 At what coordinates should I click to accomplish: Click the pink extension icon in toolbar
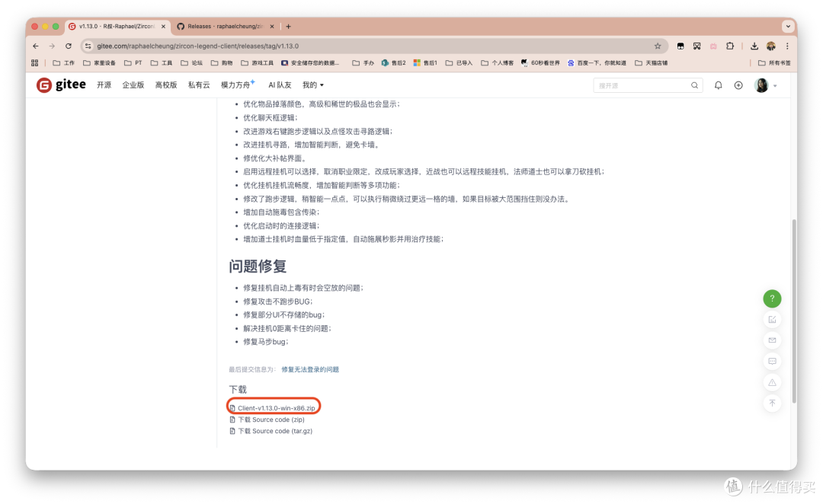pyautogui.click(x=713, y=46)
